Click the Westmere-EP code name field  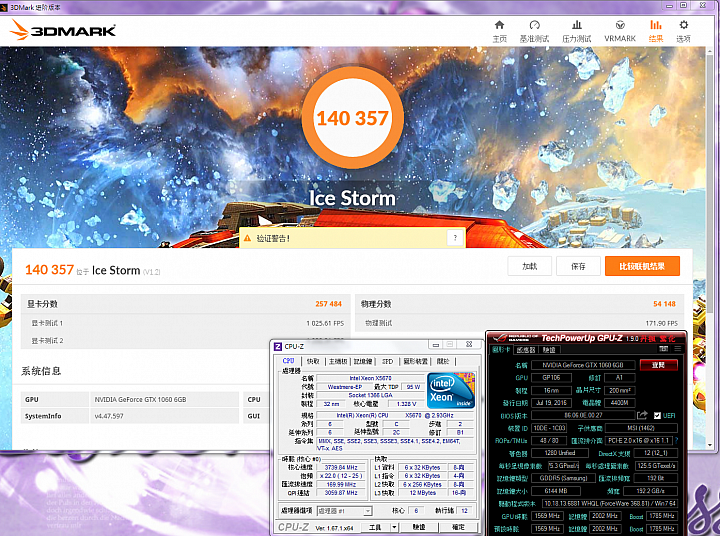click(x=344, y=387)
